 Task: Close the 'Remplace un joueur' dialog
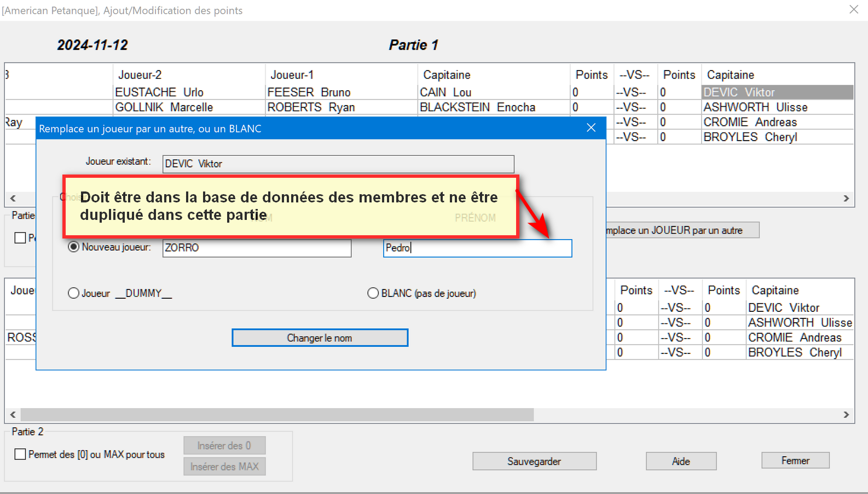(591, 128)
